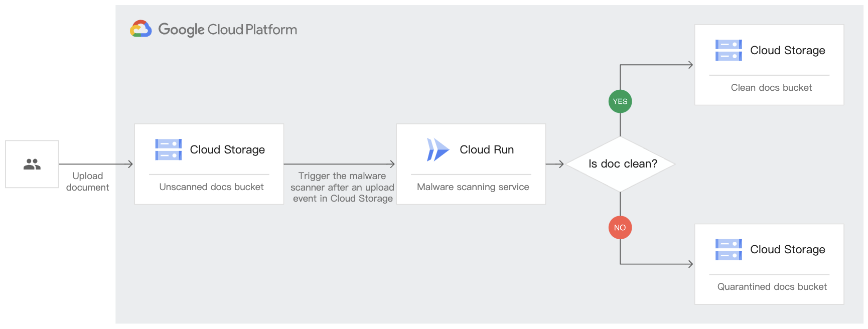Select the Unscanned docs bucket storage icon
The height and width of the screenshot is (329, 868).
pos(168,149)
